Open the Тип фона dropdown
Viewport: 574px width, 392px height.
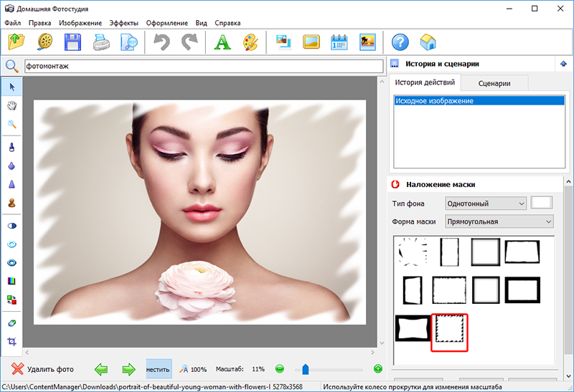tap(486, 204)
